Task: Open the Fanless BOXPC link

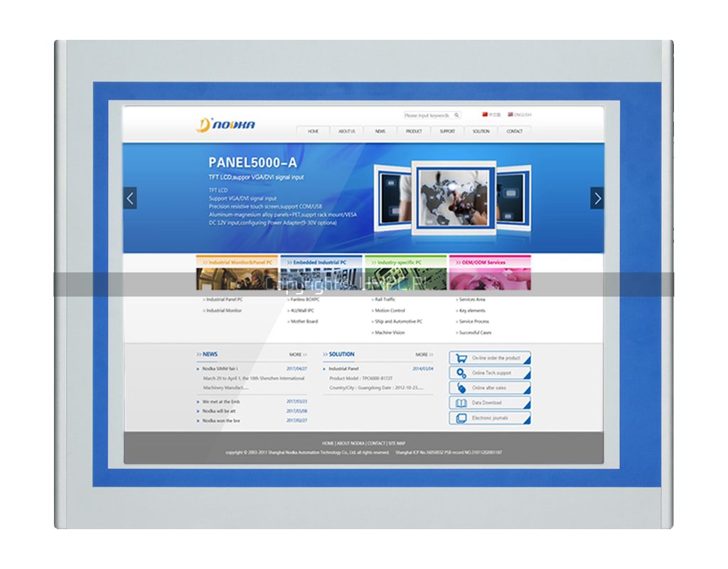Action: pos(306,299)
